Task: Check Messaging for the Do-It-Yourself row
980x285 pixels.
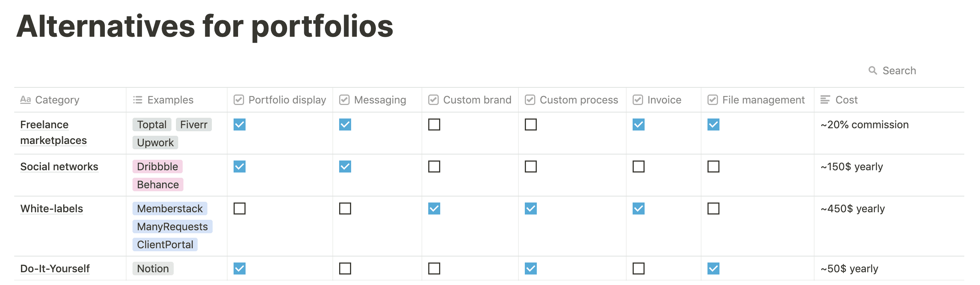Action: coord(345,268)
